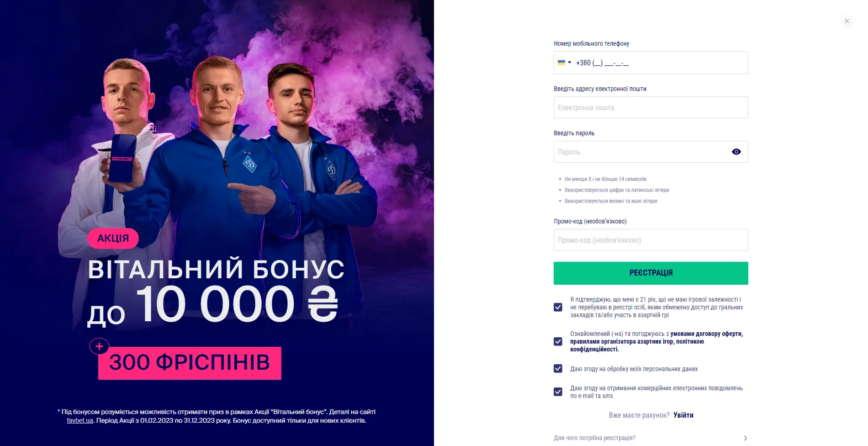The image size is (868, 446).
Task: Click the hryvnia sign after 10 000
Action: click(x=323, y=304)
